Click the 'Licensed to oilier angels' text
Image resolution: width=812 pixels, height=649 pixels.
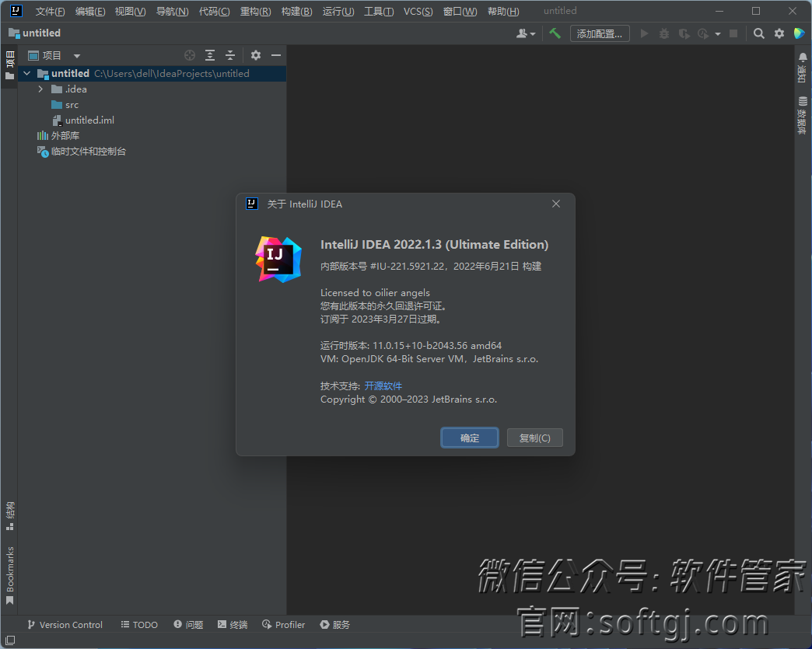[x=375, y=292]
